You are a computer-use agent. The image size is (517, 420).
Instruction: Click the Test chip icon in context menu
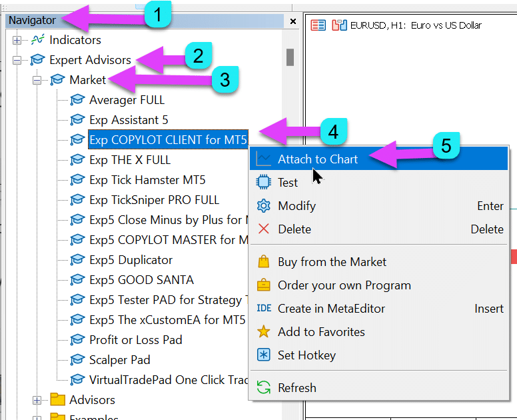[x=264, y=183]
